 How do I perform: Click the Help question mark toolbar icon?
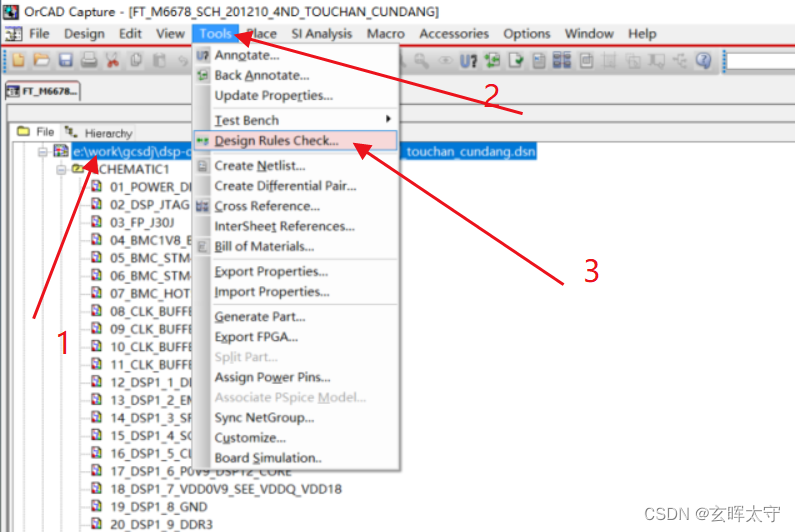tap(703, 61)
